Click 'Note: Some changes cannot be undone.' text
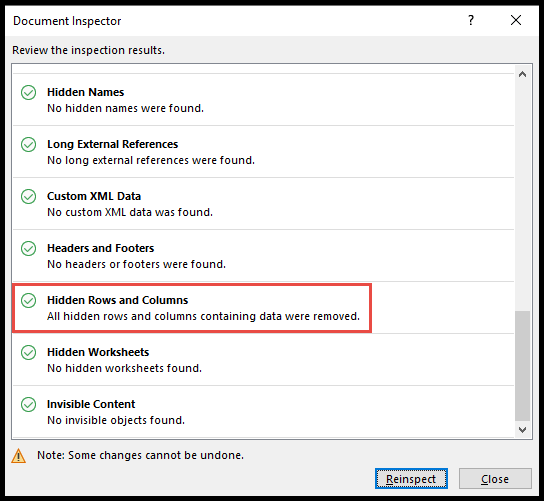This screenshot has height=501, width=544. (141, 455)
